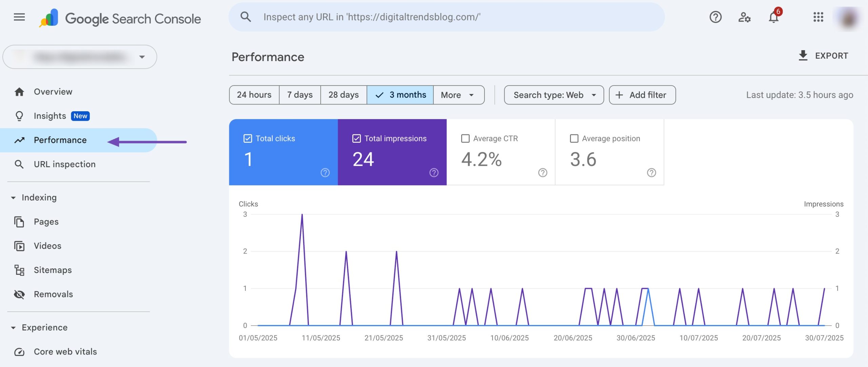Open user and permissions settings icon
Screen dimensions: 868x367
(744, 17)
